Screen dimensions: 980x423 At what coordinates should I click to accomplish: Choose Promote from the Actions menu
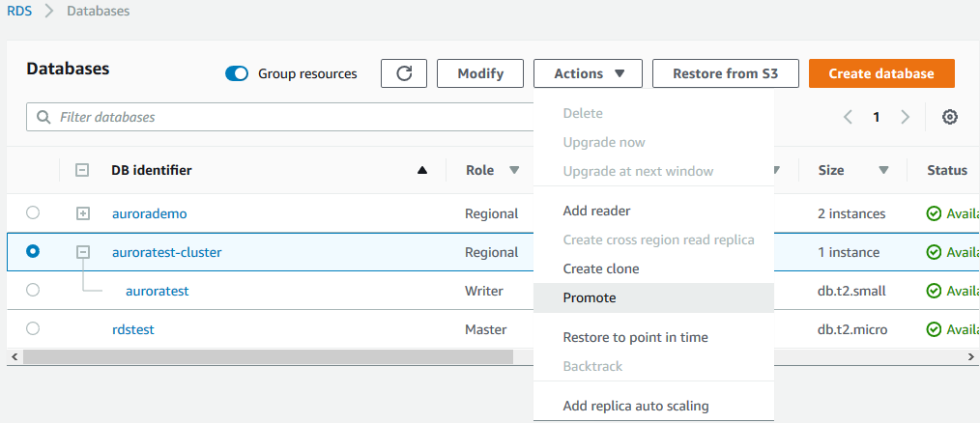[590, 297]
